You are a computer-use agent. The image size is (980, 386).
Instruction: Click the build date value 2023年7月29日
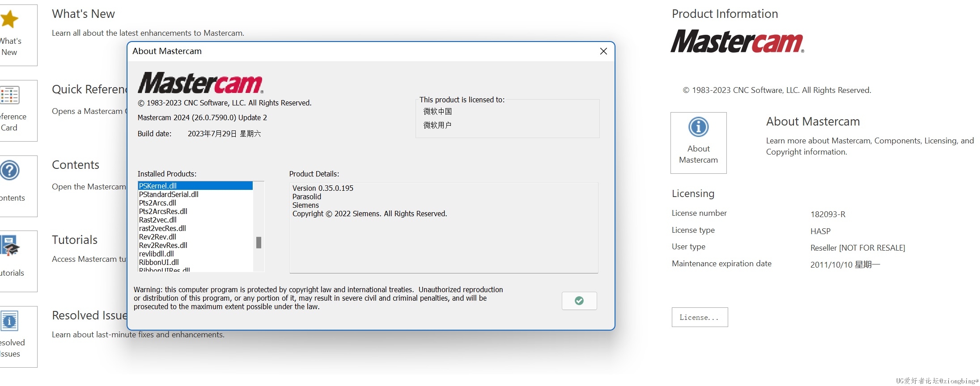pos(224,134)
